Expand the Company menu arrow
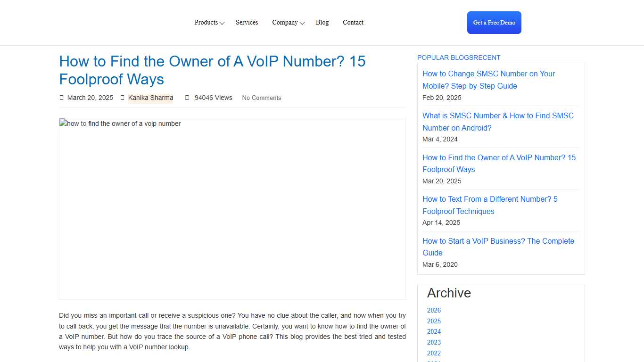The image size is (644, 362). click(x=302, y=23)
